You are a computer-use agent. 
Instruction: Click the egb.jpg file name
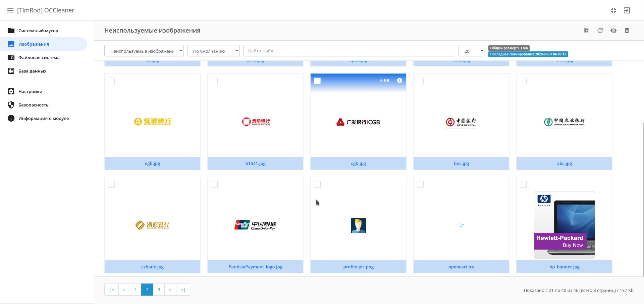click(x=152, y=163)
